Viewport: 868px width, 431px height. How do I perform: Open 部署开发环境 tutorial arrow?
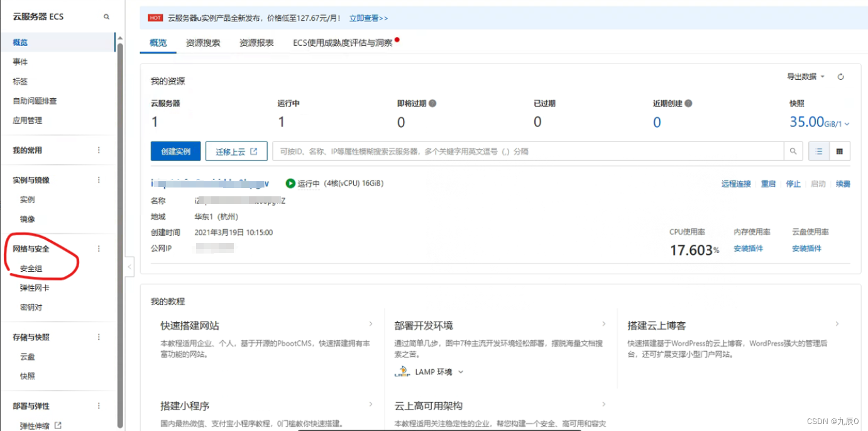click(604, 324)
